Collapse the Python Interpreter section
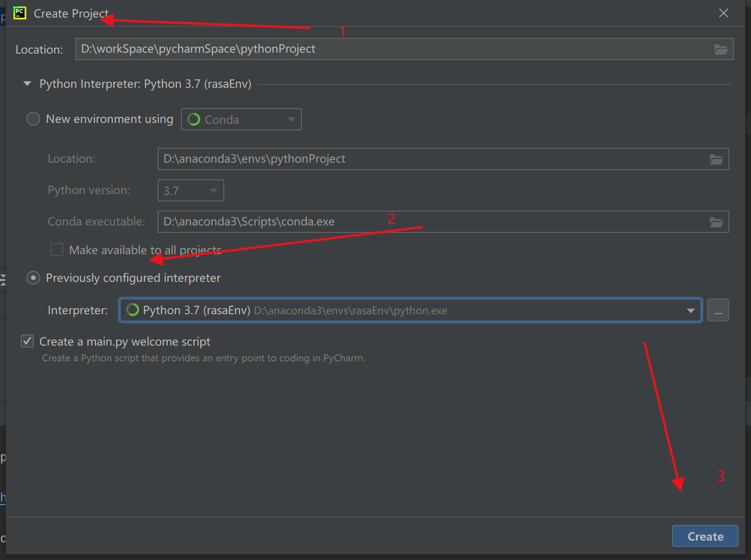 (x=27, y=84)
